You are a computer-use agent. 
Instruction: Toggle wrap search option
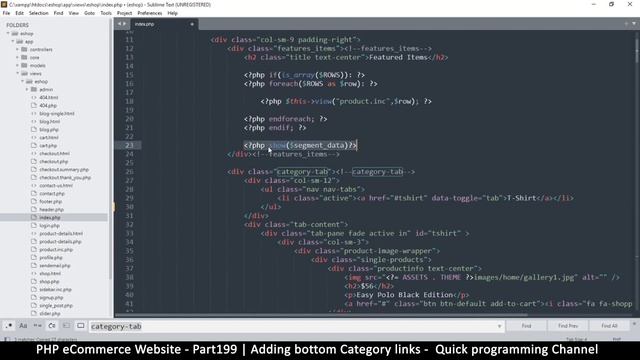(52, 326)
